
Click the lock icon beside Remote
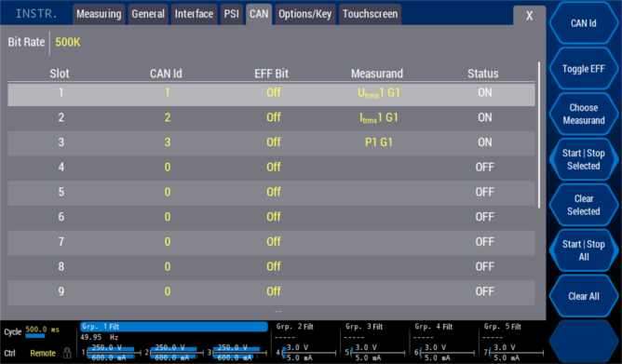pyautogui.click(x=67, y=353)
